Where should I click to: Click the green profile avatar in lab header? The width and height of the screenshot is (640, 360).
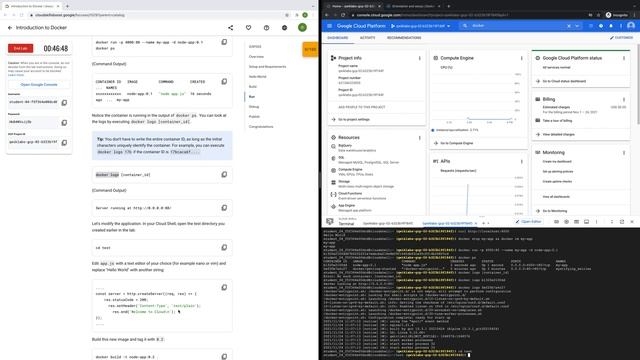click(x=302, y=27)
